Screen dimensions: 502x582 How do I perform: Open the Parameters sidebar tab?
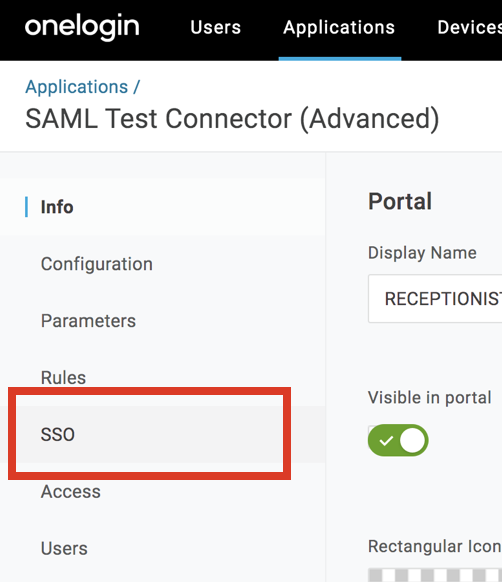[x=88, y=321]
